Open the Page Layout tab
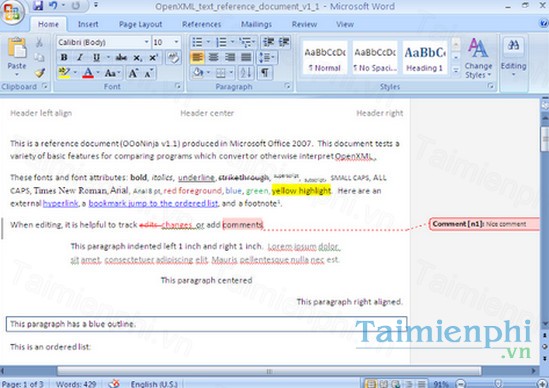549x388 pixels. click(x=140, y=24)
